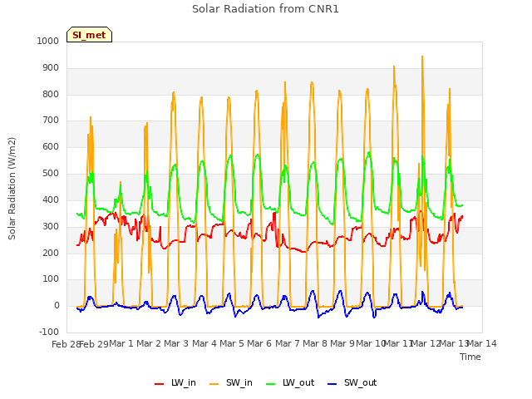Viewport: 532px width, 399px height.
Task: Toggle the LW_in legend entry
Action: tap(175, 382)
